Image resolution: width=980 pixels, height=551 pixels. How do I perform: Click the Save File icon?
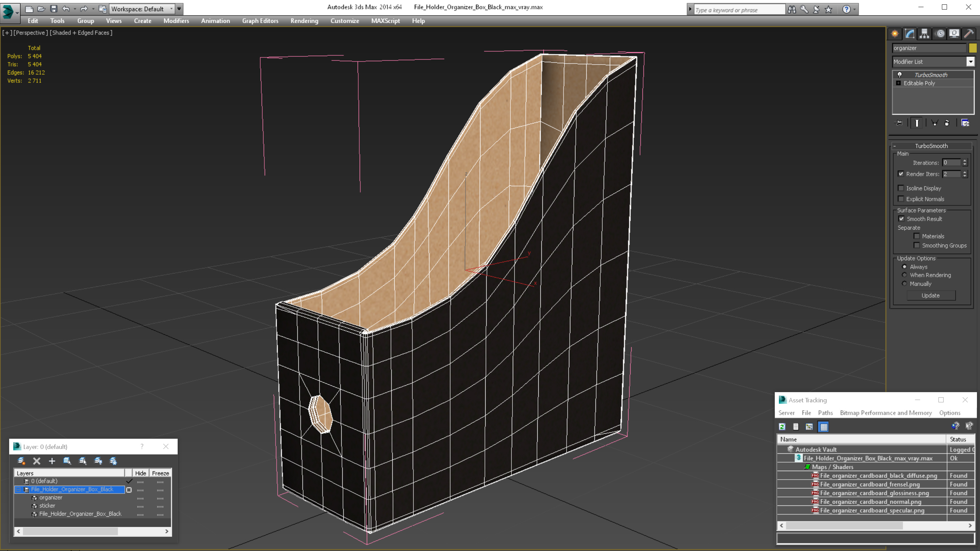click(x=54, y=9)
